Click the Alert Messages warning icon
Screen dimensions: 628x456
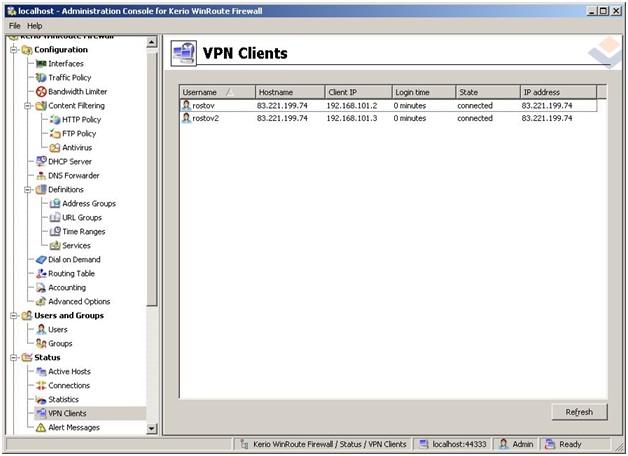(41, 428)
